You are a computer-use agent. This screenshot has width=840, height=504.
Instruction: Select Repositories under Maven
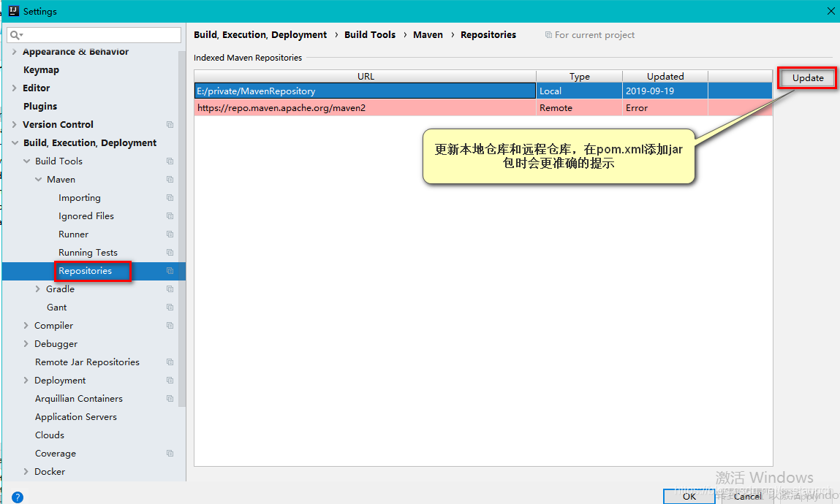(86, 271)
